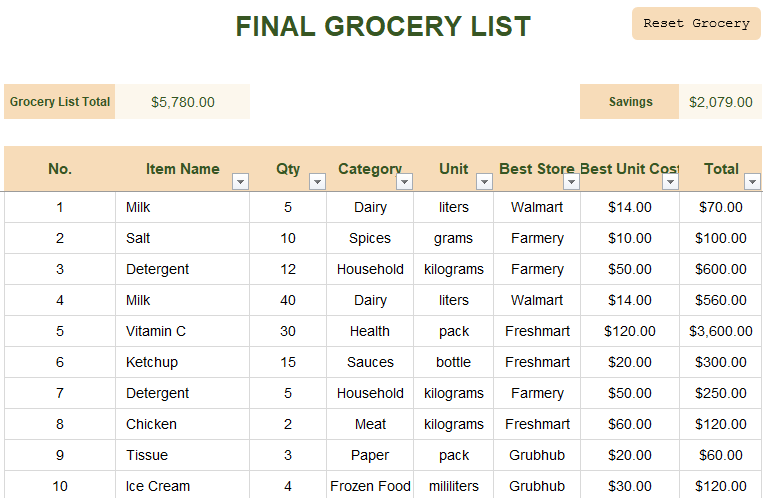
Task: Open the Qty column filter dropdown
Action: tap(317, 182)
